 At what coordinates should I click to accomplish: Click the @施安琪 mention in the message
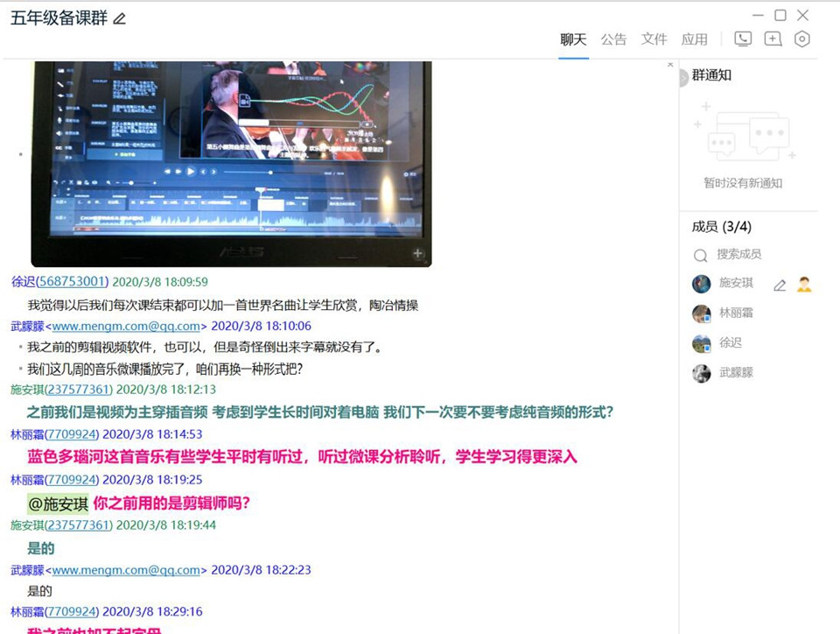click(59, 504)
